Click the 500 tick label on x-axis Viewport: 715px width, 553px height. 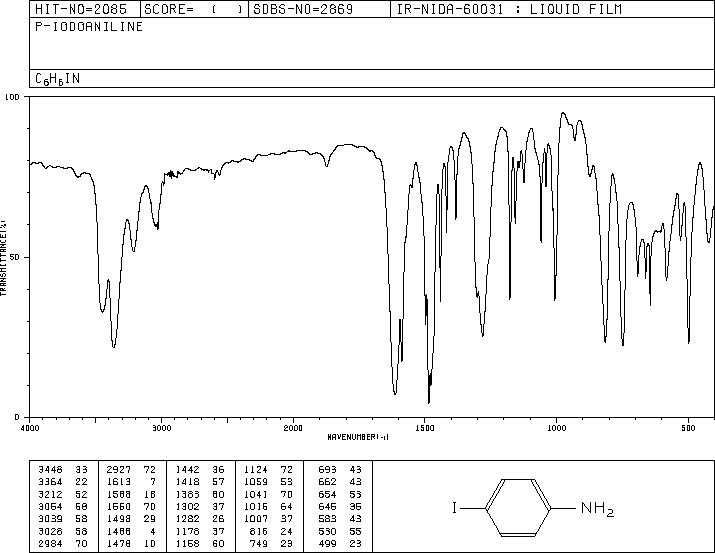point(689,428)
